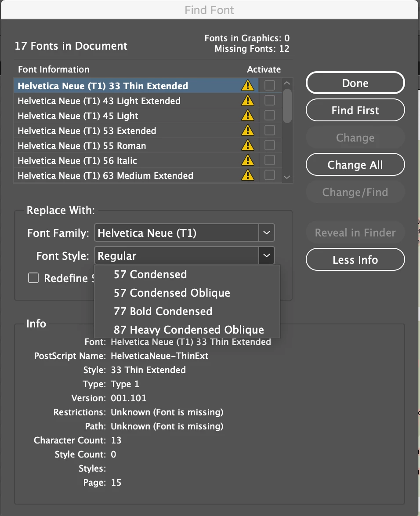Click the font list scrollbar thumb
Viewport: 420px width, 516px height.
click(287, 106)
